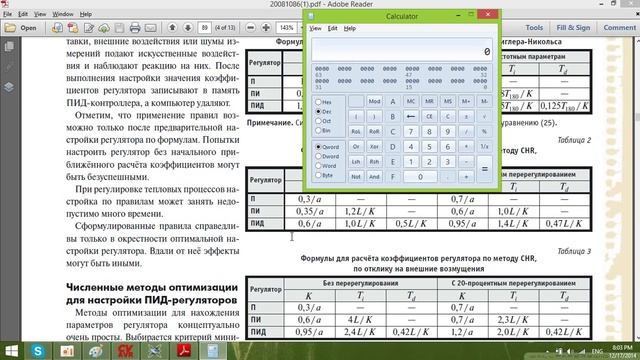The image size is (640, 360).
Task: Click the MR memory recall button
Action: pyautogui.click(x=429, y=101)
